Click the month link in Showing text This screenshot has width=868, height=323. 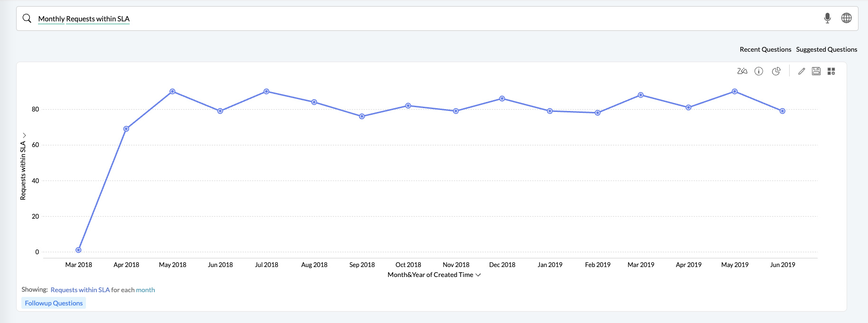pos(145,290)
